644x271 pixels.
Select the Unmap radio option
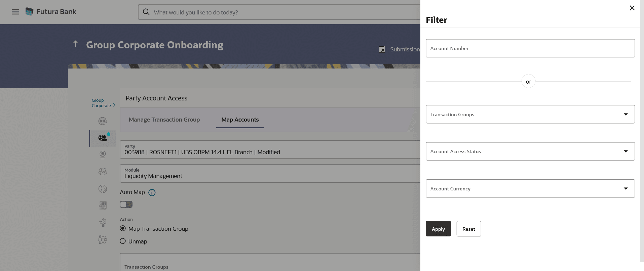click(x=123, y=241)
